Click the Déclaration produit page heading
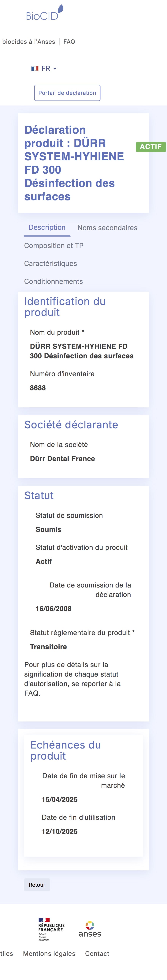 pos(74,163)
